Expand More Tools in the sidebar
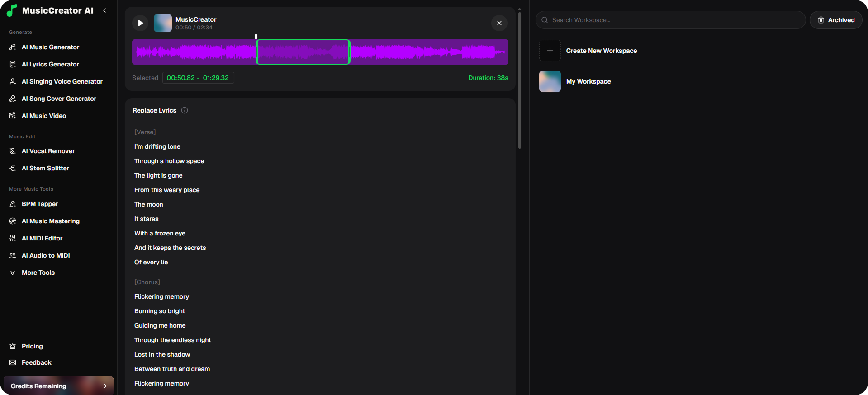 coord(38,273)
